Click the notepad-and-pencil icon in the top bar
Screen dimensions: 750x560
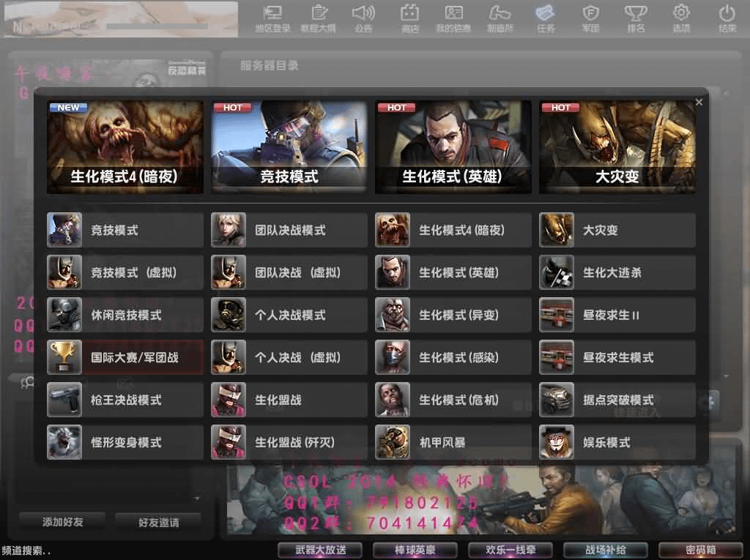(x=319, y=18)
